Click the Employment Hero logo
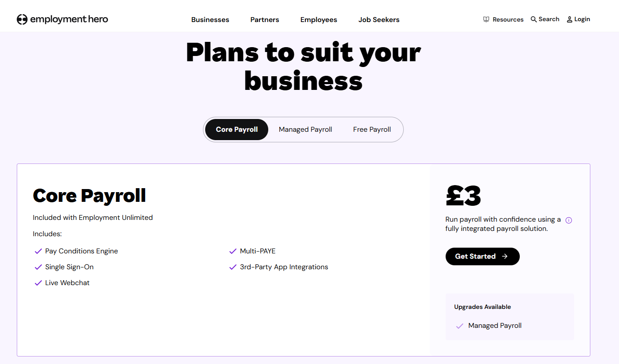Viewport: 619px width, 364px height. (x=62, y=19)
